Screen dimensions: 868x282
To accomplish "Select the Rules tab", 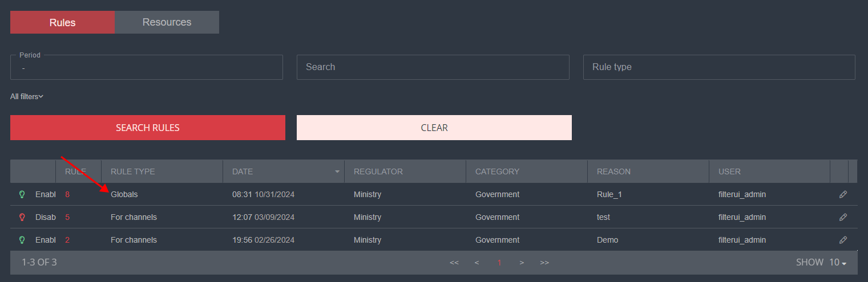I will 62,23.
